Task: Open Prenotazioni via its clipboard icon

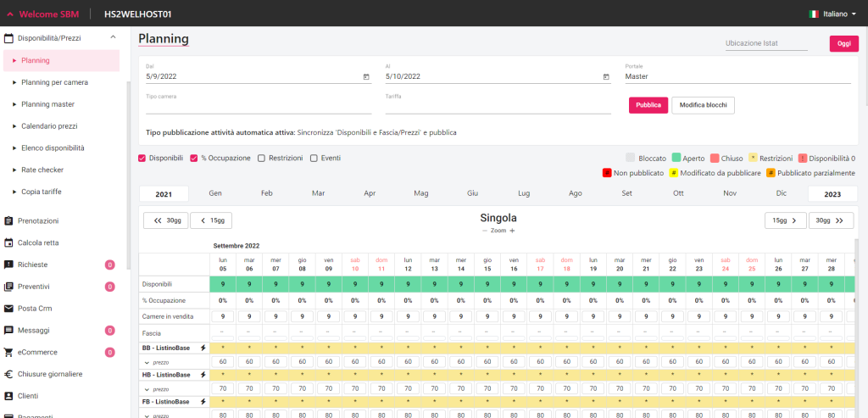Action: click(x=8, y=221)
